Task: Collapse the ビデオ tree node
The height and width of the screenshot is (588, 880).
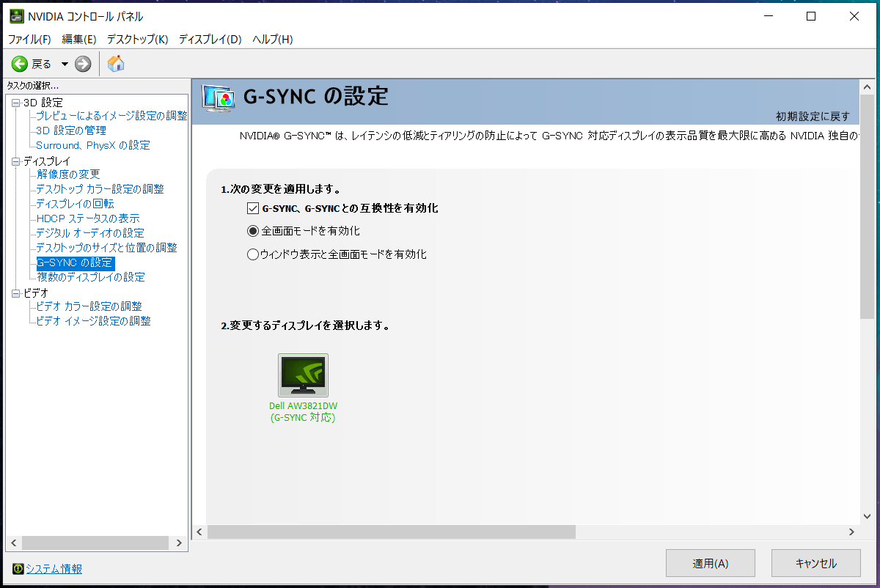Action: (15, 293)
